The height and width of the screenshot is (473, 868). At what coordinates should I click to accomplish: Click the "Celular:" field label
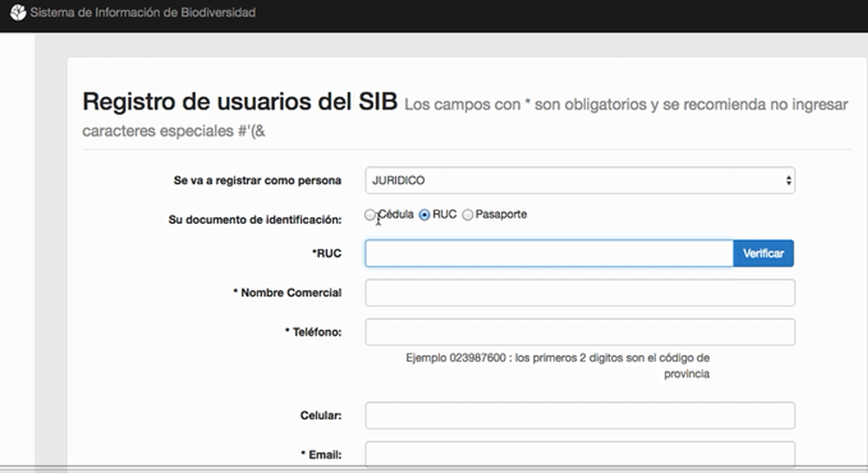[x=320, y=415]
